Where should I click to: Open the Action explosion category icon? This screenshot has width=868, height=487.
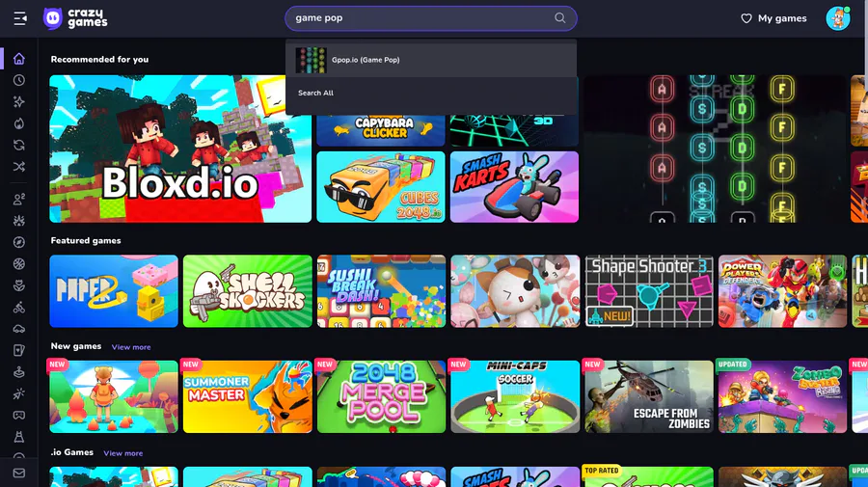tap(19, 221)
